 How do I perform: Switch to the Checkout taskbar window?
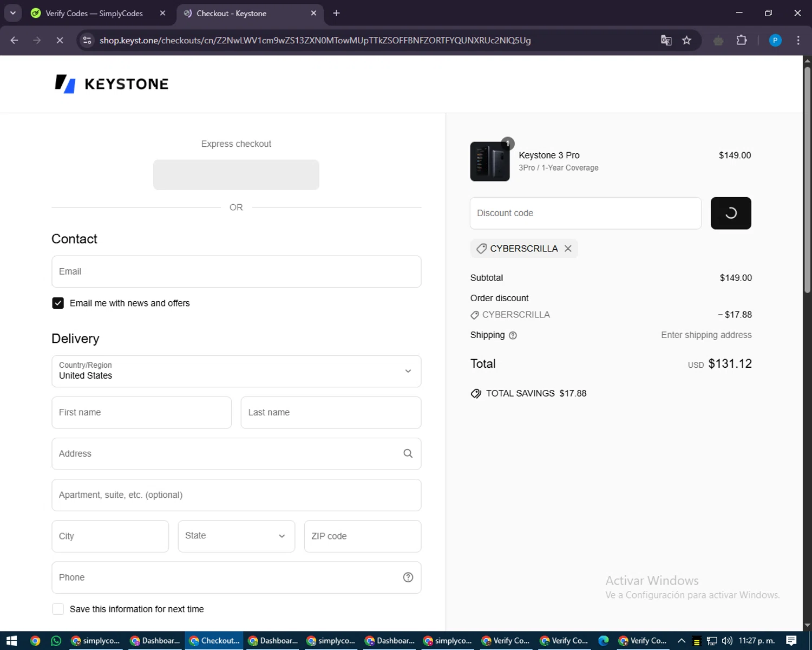point(214,641)
